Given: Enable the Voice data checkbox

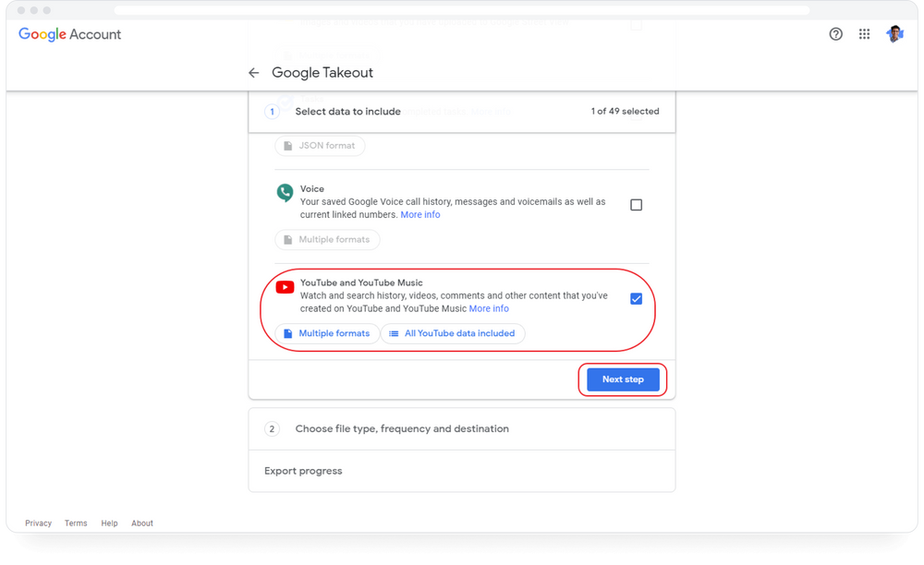Looking at the screenshot, I should (636, 204).
